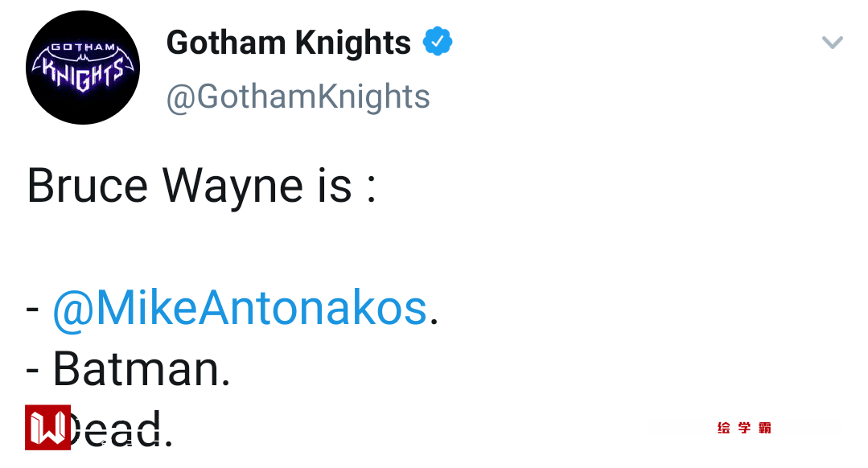Click the red "绘" watermark character

point(724,428)
